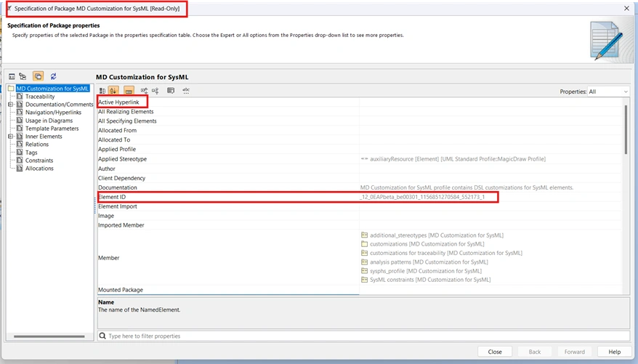
Task: Click the SysML constraints member entry
Action: [429, 280]
